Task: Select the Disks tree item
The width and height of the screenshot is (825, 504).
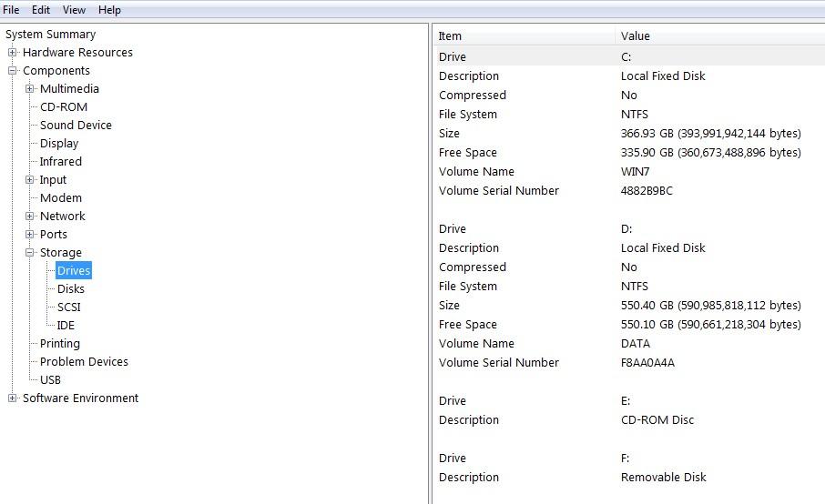Action: tap(70, 289)
